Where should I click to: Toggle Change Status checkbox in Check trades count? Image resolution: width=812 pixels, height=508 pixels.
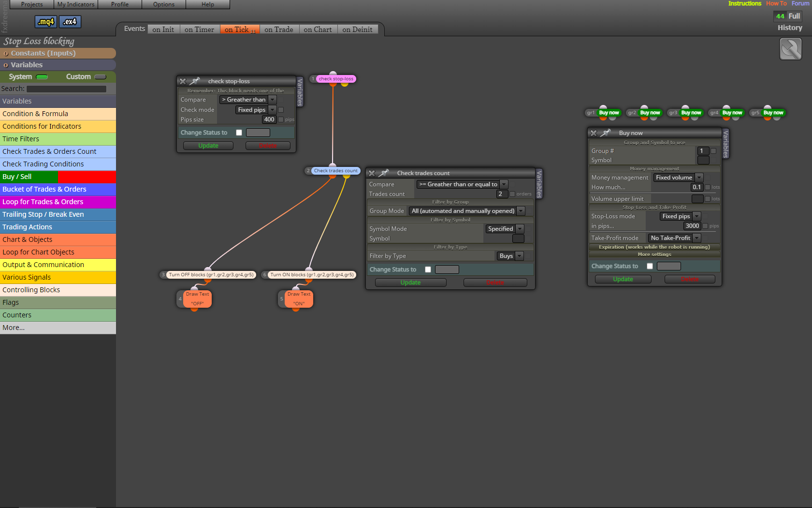click(428, 269)
